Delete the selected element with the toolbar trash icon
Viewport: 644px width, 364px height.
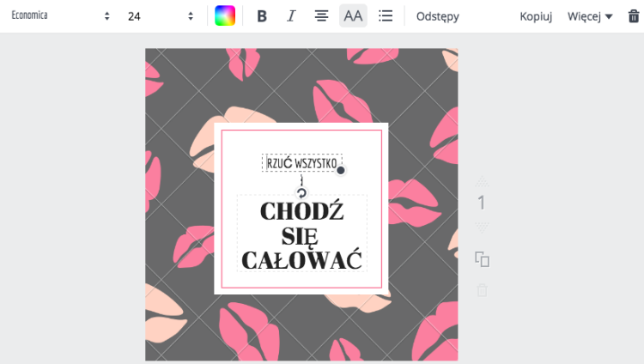tap(634, 16)
